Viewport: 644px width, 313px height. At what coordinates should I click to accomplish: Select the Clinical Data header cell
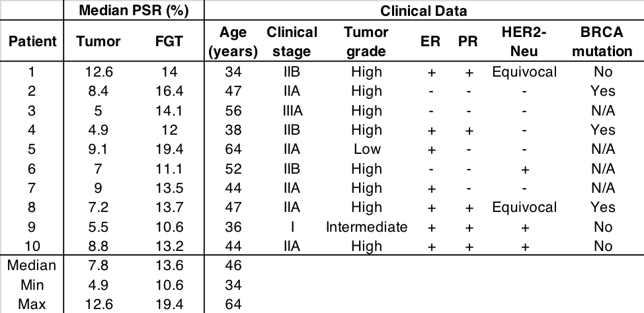(x=423, y=11)
